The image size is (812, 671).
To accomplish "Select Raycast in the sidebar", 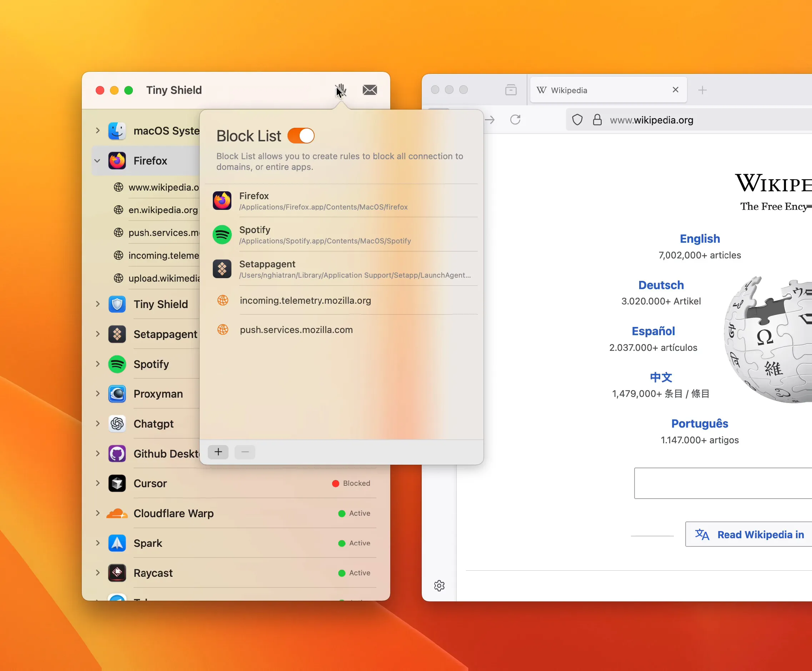I will pyautogui.click(x=153, y=573).
